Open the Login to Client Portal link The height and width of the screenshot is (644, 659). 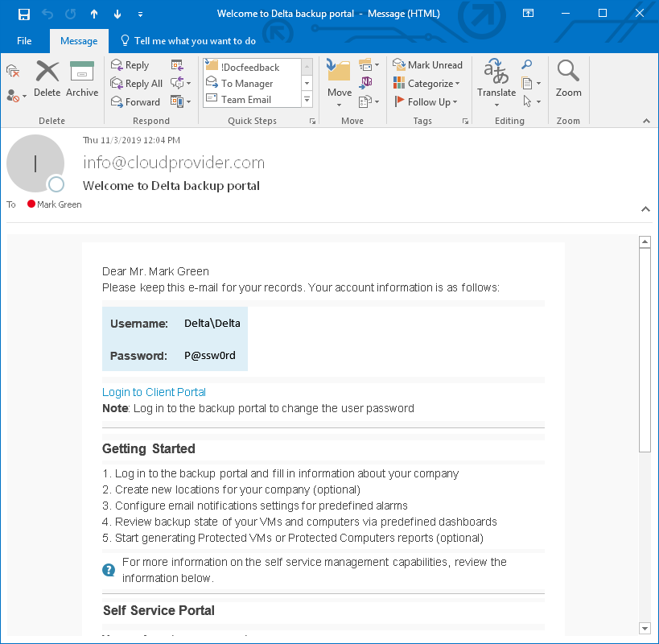[154, 392]
